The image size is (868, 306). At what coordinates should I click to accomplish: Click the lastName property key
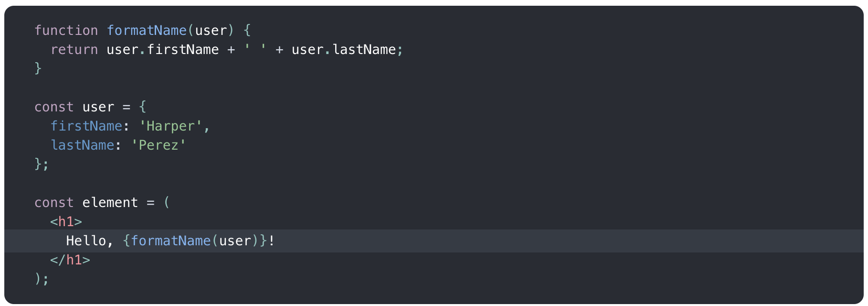[x=82, y=145]
